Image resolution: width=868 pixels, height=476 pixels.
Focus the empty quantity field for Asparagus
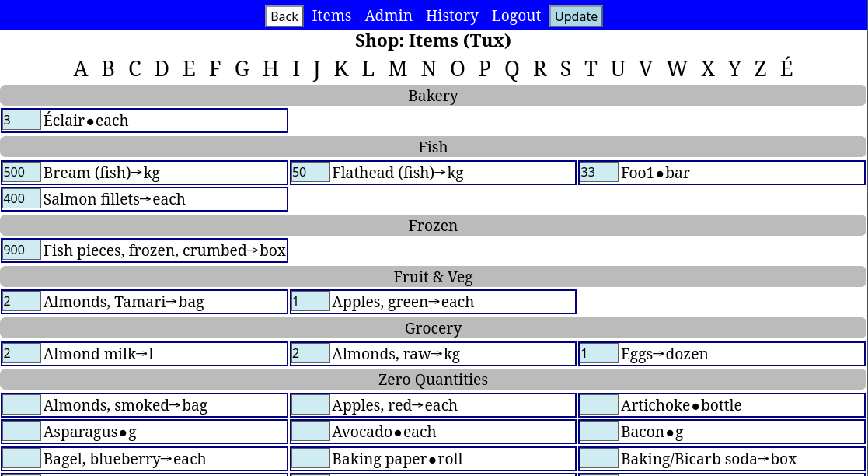tap(22, 432)
